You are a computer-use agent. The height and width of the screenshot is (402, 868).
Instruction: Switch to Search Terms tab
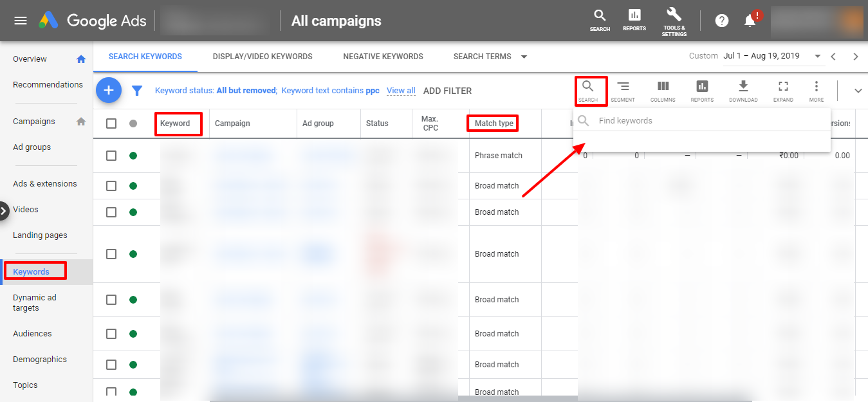[482, 57]
